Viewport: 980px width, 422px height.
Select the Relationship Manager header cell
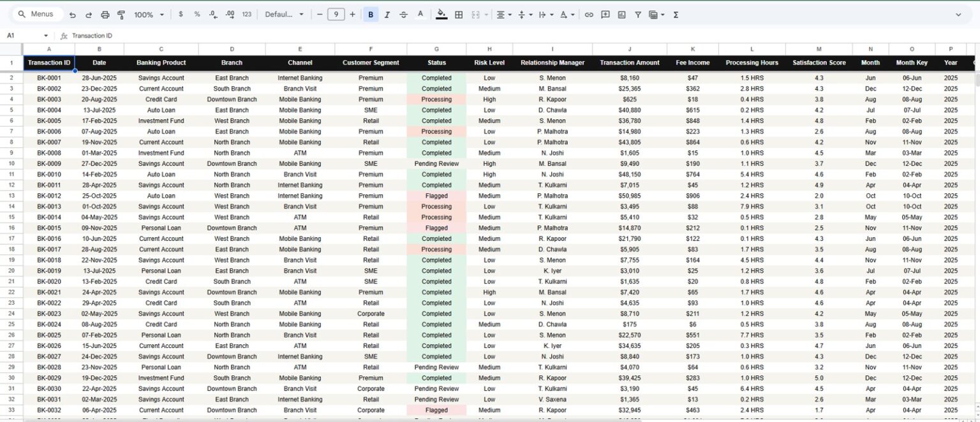click(553, 62)
